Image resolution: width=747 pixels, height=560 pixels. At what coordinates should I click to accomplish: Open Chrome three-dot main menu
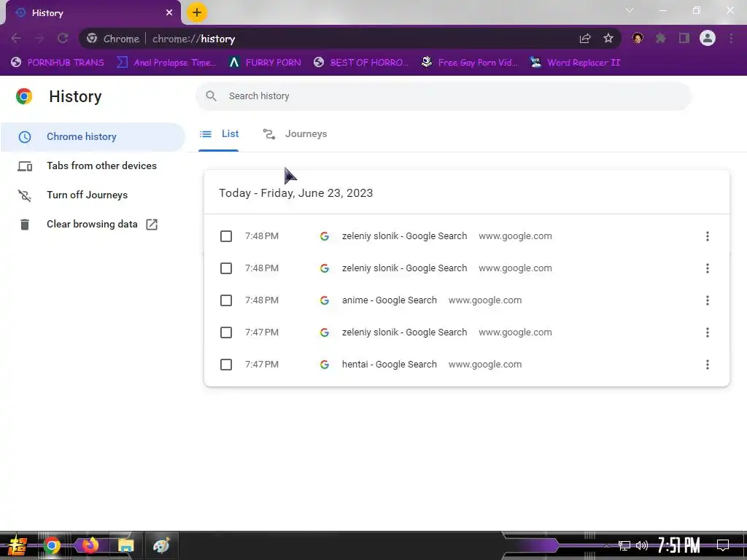[731, 38]
